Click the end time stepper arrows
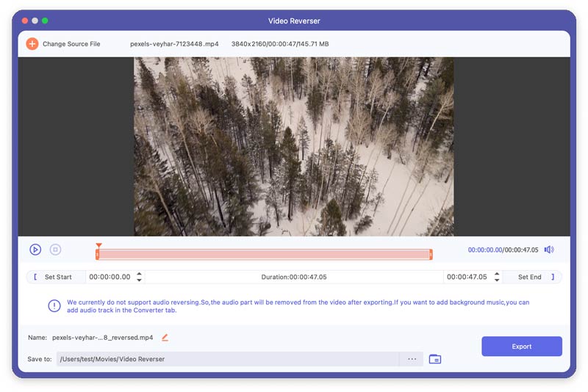The image size is (588, 392). (497, 277)
